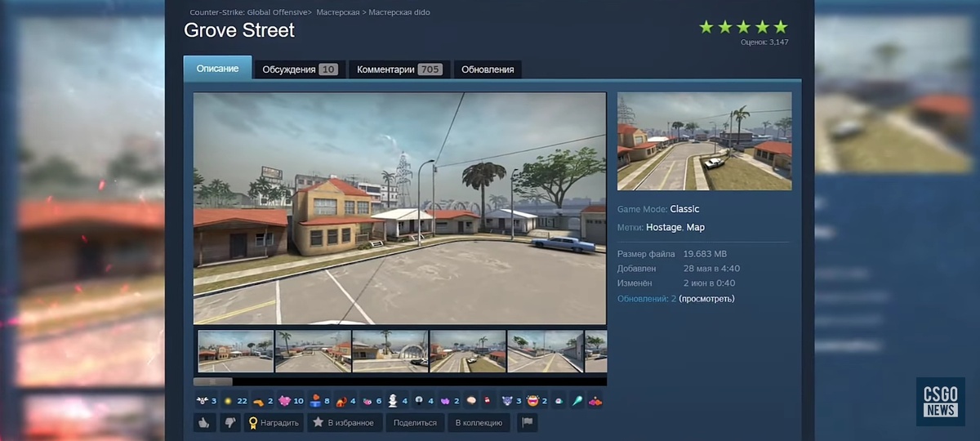Click the map preview image on right

[705, 141]
